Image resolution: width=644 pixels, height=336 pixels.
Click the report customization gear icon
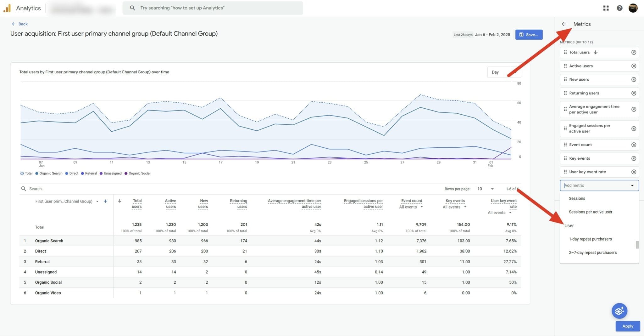tap(619, 311)
